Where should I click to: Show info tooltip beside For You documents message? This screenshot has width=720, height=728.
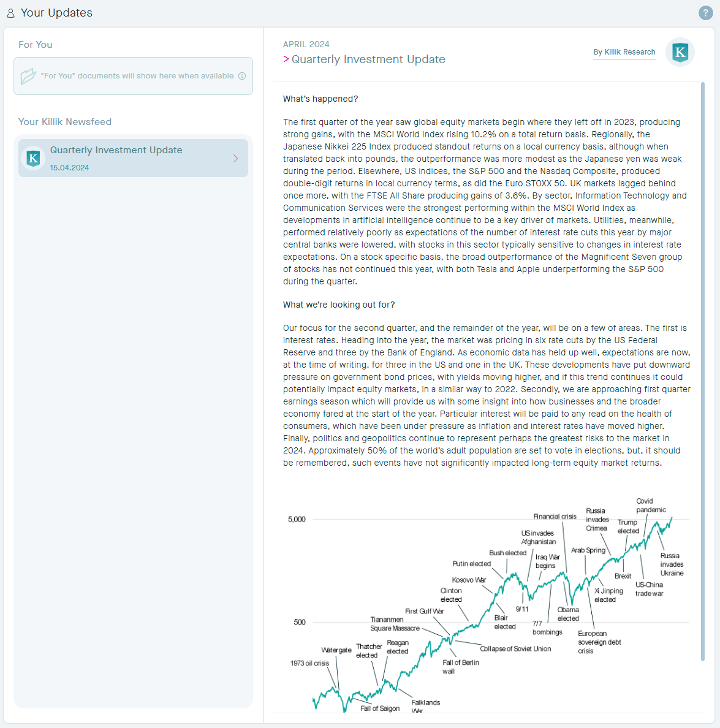point(242,76)
